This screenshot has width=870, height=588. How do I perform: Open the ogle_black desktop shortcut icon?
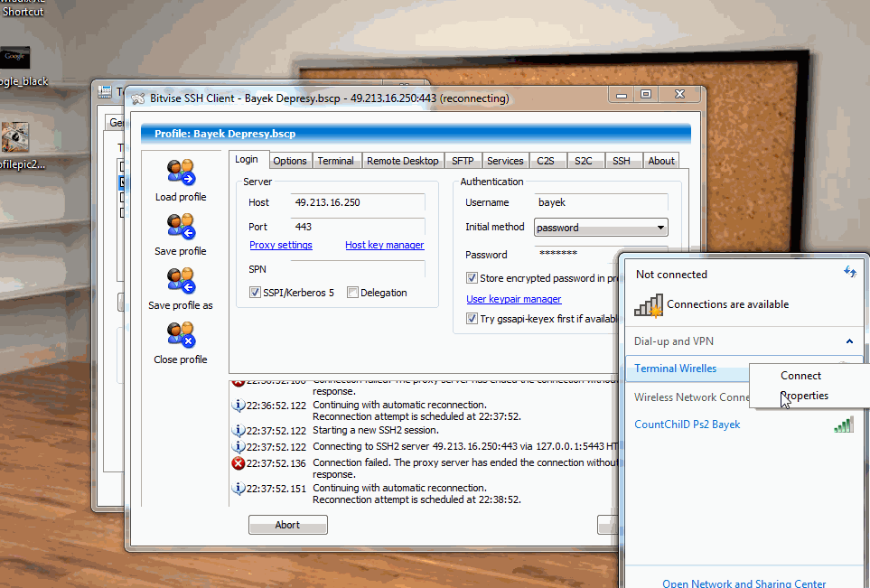point(15,57)
